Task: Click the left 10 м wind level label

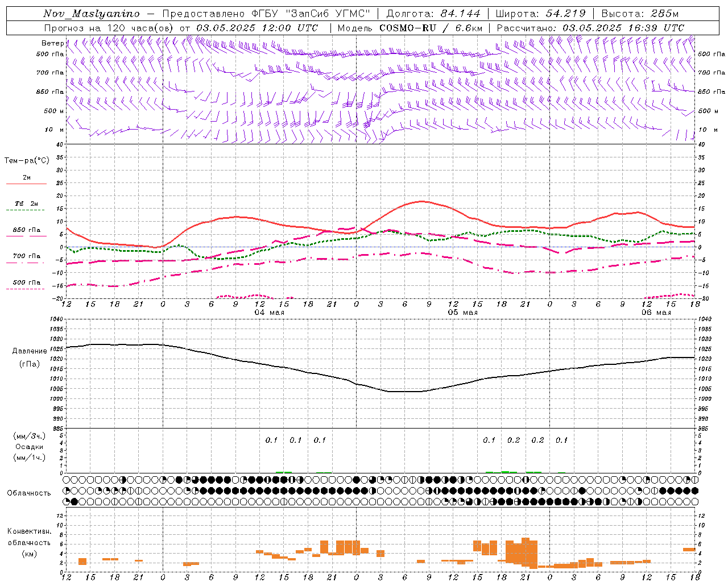Action: coord(55,130)
